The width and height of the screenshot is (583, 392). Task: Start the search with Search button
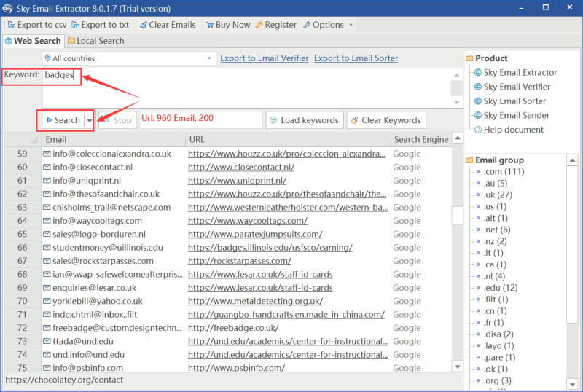[63, 120]
